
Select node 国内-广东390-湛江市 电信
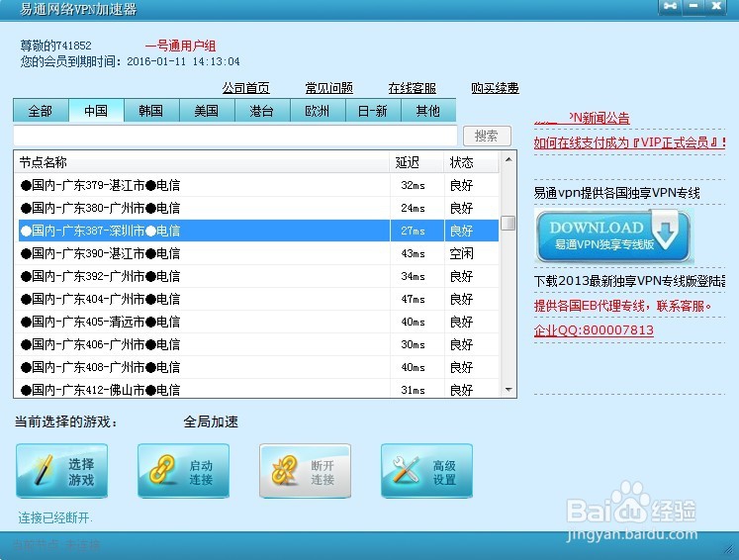[258, 253]
